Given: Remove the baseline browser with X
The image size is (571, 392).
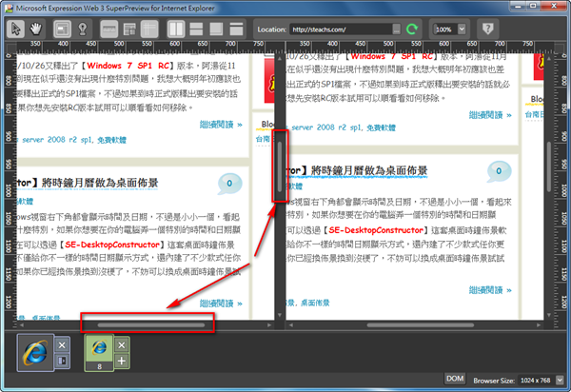Looking at the screenshot, I should [x=62, y=345].
